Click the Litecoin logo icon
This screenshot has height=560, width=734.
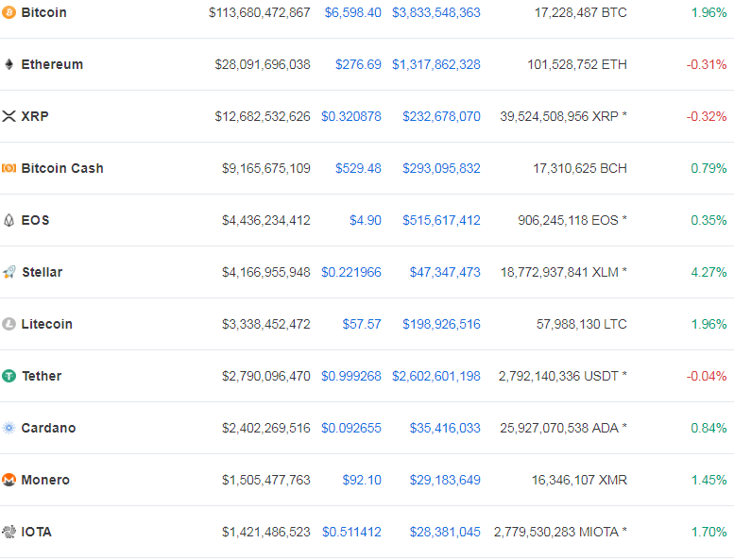point(9,324)
